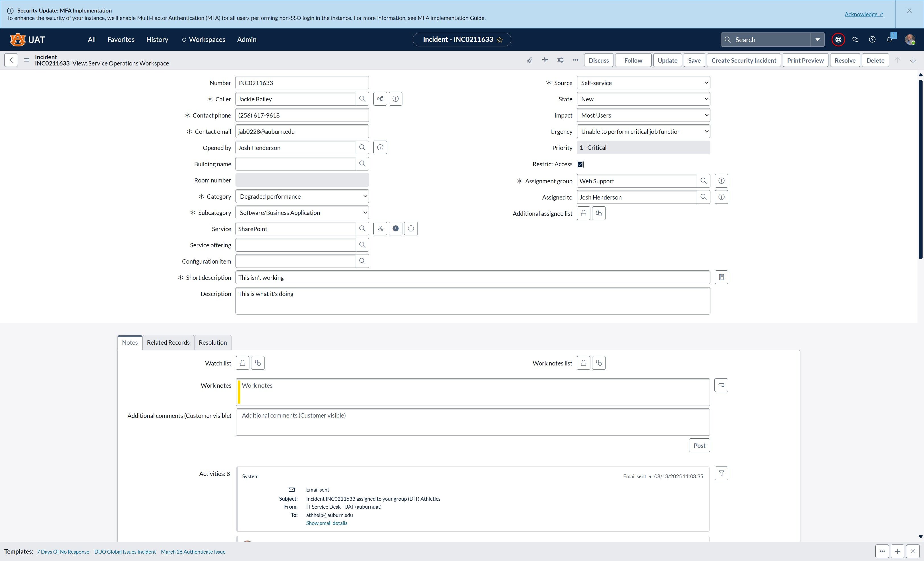Screen dimensions: 924x561
Task: Open the notifications bell icon
Action: click(x=890, y=39)
